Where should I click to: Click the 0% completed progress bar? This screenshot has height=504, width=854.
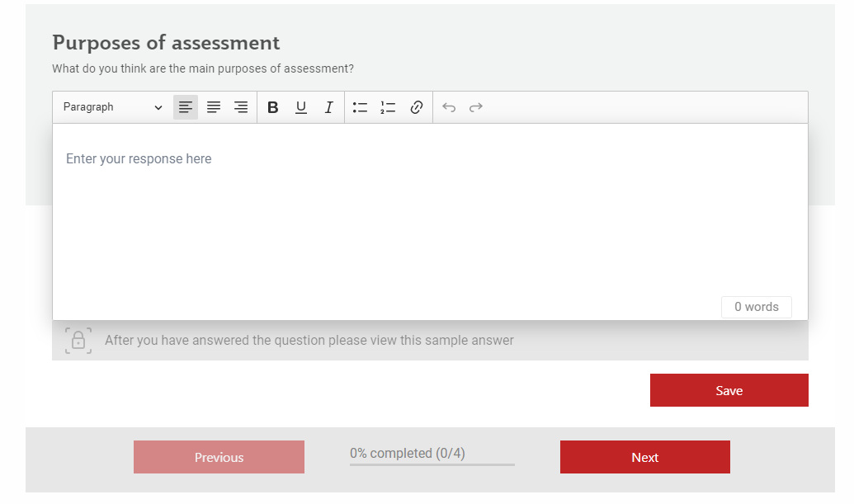tap(432, 464)
